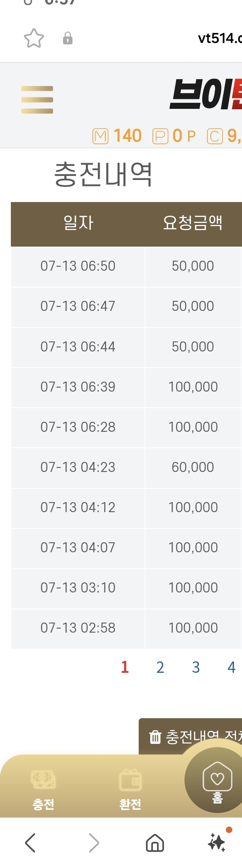Image resolution: width=242 pixels, height=868 pixels.
Task: Go to 홈 via the heart house button
Action: [217, 782]
